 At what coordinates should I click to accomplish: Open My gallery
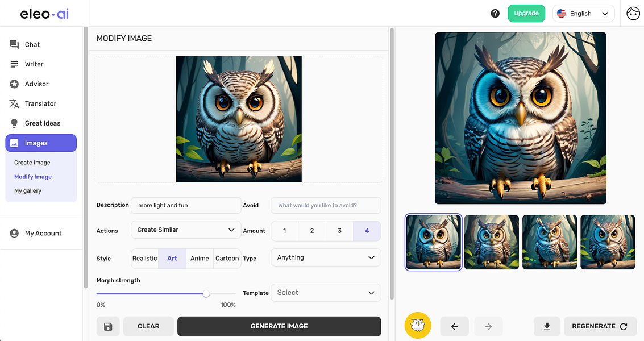(x=27, y=190)
